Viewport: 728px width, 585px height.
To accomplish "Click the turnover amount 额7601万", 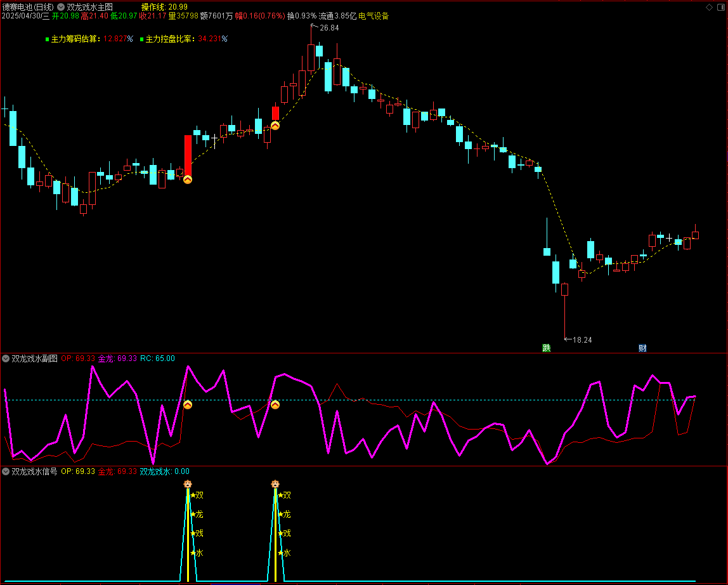I will pyautogui.click(x=217, y=16).
